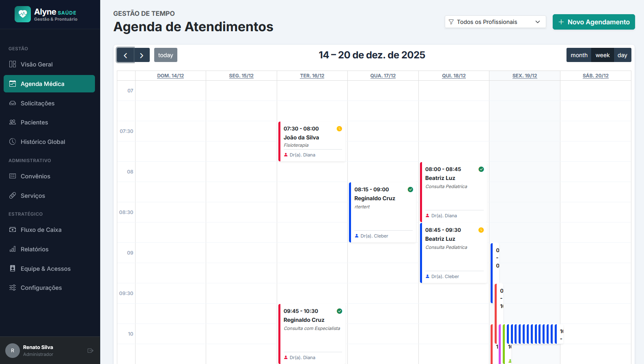
Task: Click confirmed check on Reginaldo Cruz 09:45
Action: pyautogui.click(x=339, y=311)
